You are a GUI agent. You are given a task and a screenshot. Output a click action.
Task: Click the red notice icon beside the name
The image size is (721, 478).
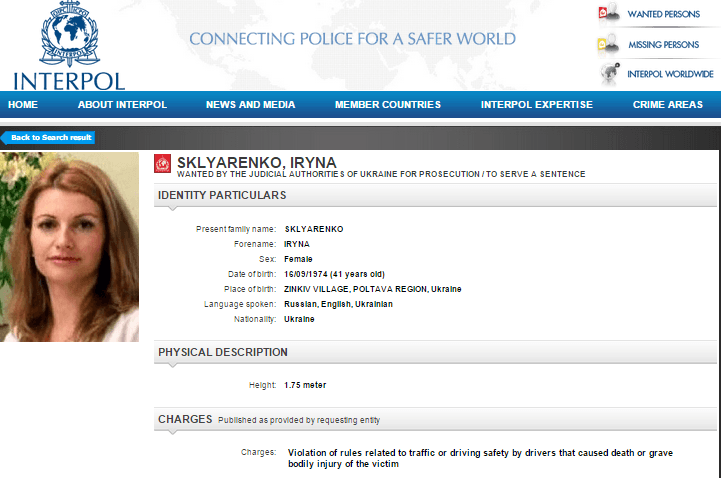(163, 164)
